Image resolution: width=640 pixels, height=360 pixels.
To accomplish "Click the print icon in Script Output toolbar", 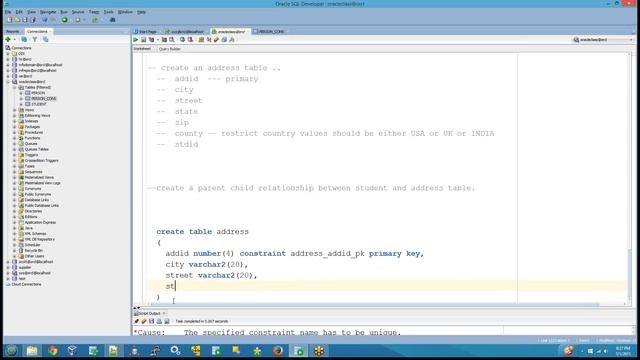I will click(x=159, y=321).
